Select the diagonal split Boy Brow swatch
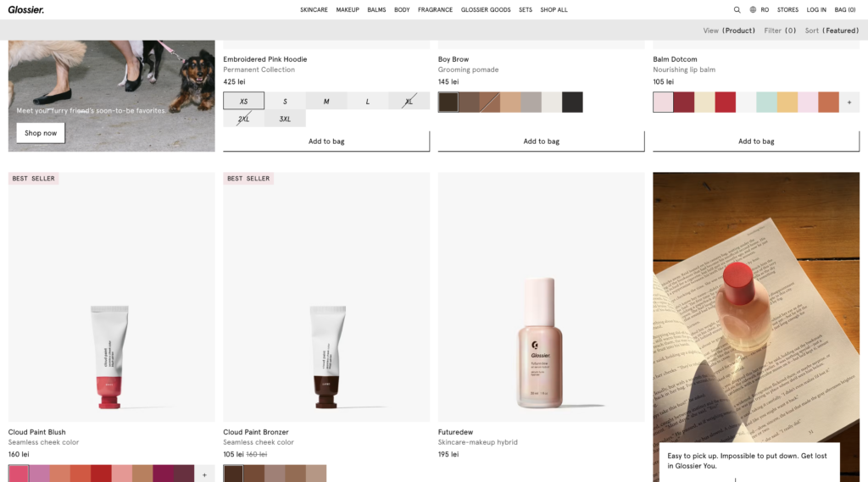The width and height of the screenshot is (868, 482). pyautogui.click(x=490, y=102)
